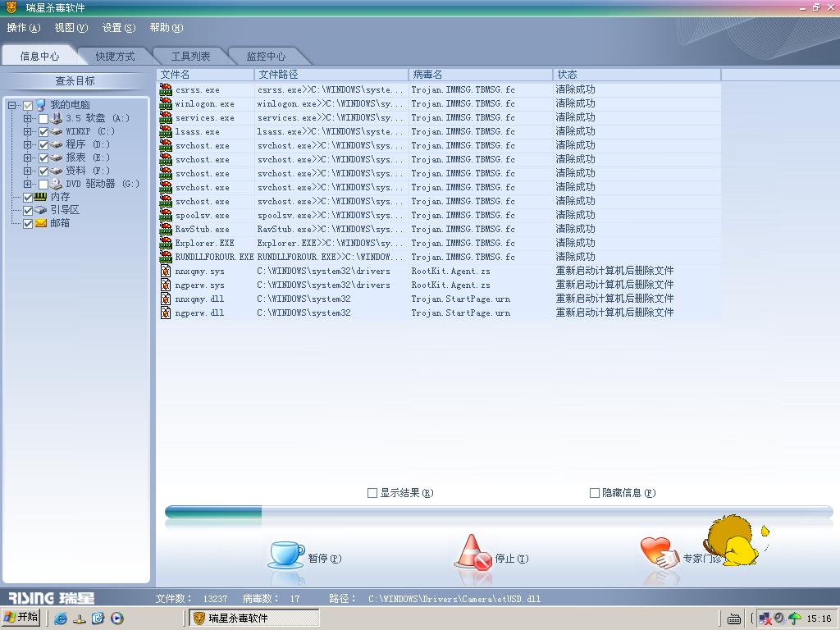Click the file icon beside ngperw.sys

point(166,285)
